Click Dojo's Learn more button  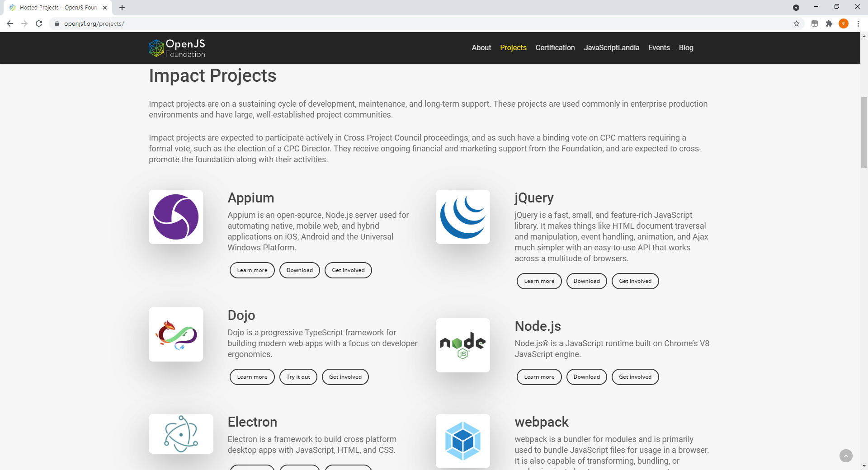click(252, 377)
